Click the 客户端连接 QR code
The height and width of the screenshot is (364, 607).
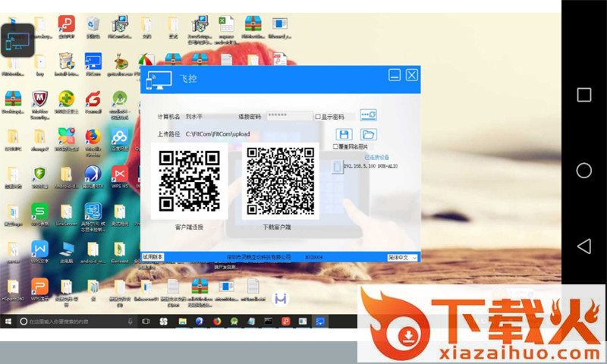coord(189,181)
